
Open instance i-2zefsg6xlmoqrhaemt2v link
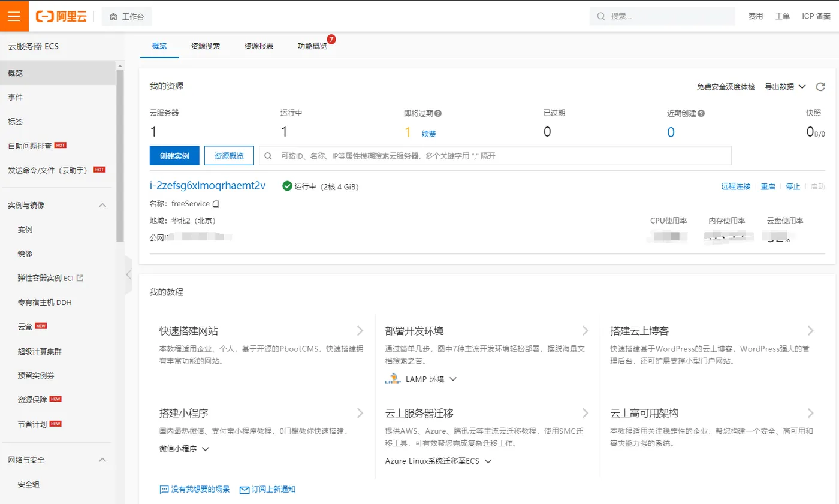point(207,186)
